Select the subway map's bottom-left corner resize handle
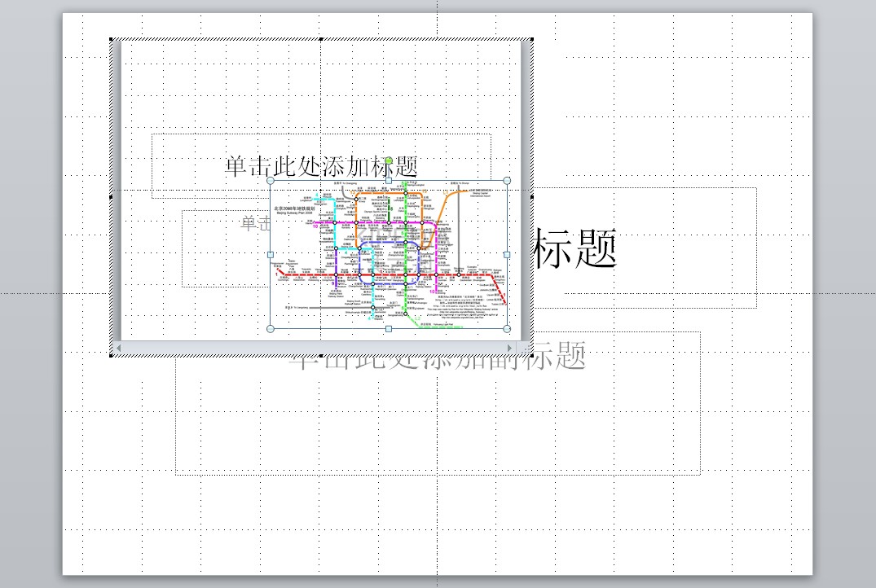Screen dimensions: 876x588 (x=271, y=329)
